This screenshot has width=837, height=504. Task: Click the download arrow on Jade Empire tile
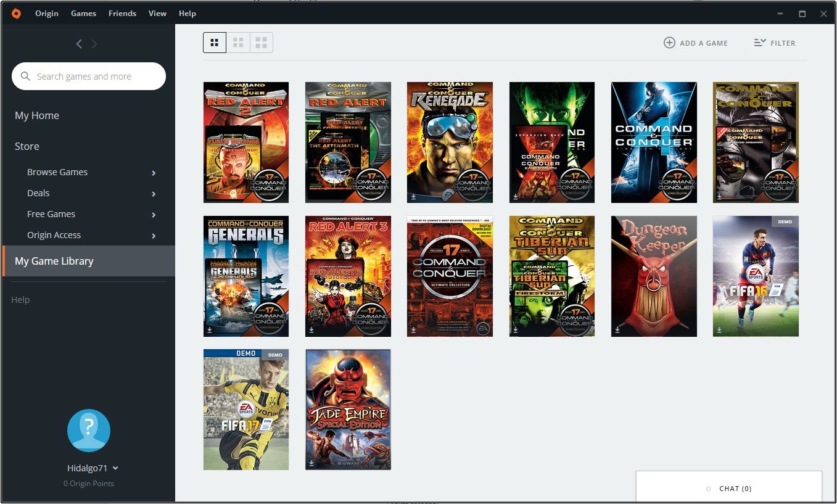coord(311,464)
